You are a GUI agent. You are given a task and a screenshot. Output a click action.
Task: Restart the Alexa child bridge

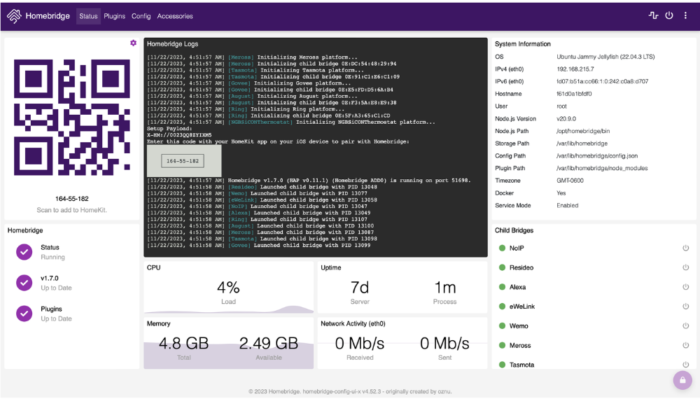(686, 287)
